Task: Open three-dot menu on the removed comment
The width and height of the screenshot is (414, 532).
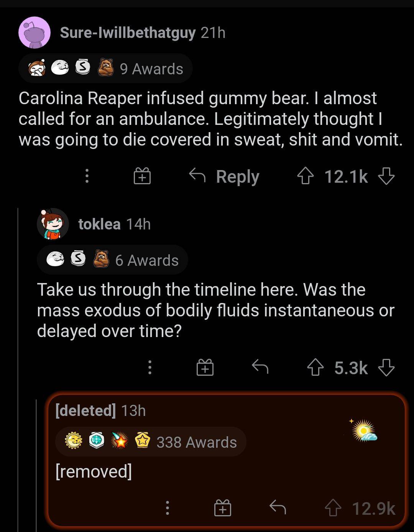Action: coord(167,508)
